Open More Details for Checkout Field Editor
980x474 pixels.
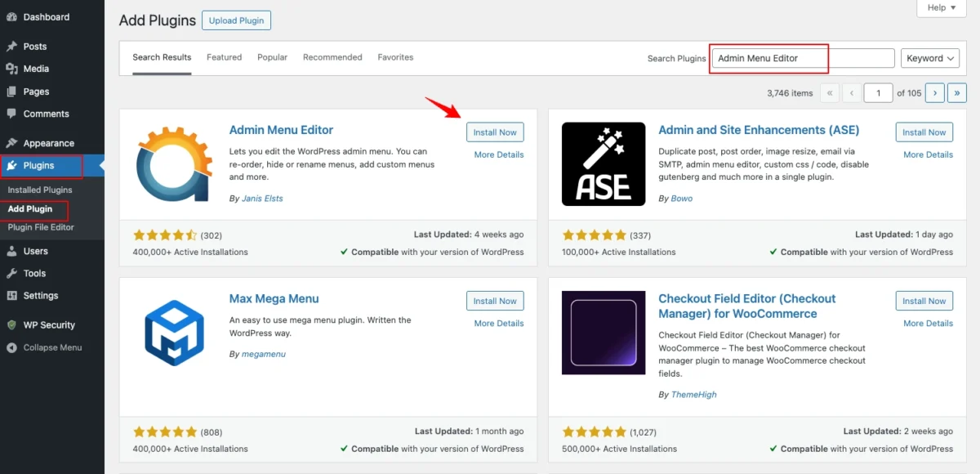tap(928, 323)
